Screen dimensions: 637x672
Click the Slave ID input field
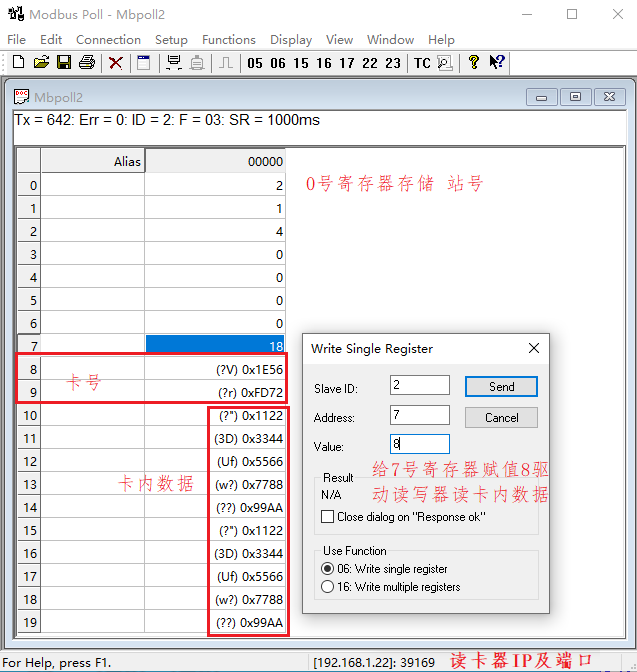419,386
